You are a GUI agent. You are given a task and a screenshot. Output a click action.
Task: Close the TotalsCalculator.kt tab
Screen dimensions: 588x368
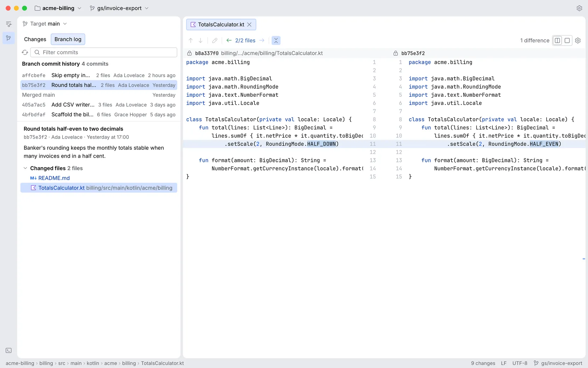point(249,25)
